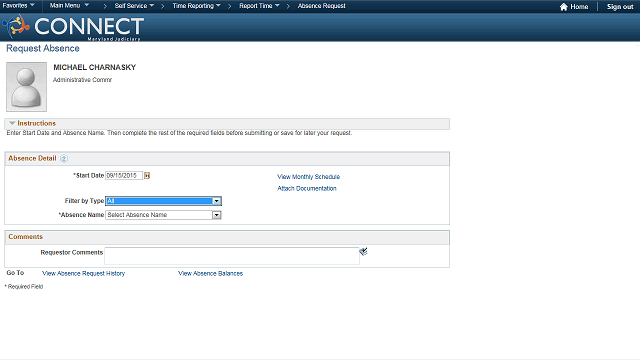Screen dimensions: 640x360
Task: Open the View Absence Balances link
Action: point(211,273)
